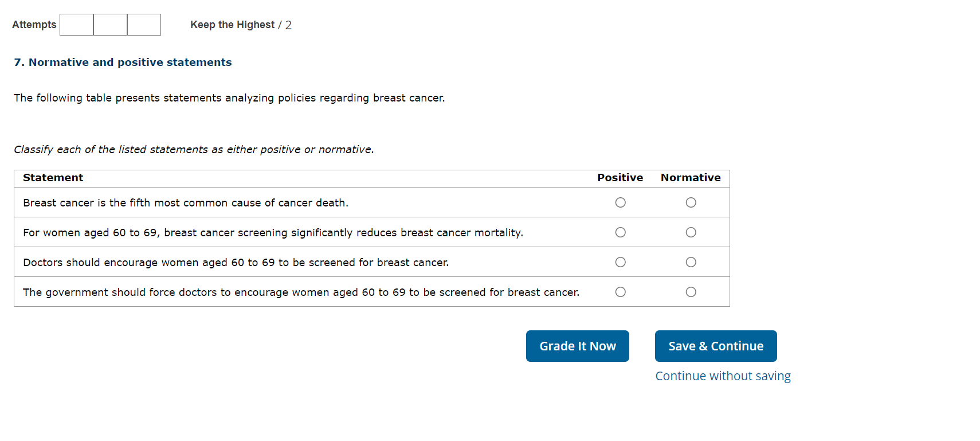This screenshot has width=980, height=441.
Task: Click the question 7 heading
Action: click(123, 63)
